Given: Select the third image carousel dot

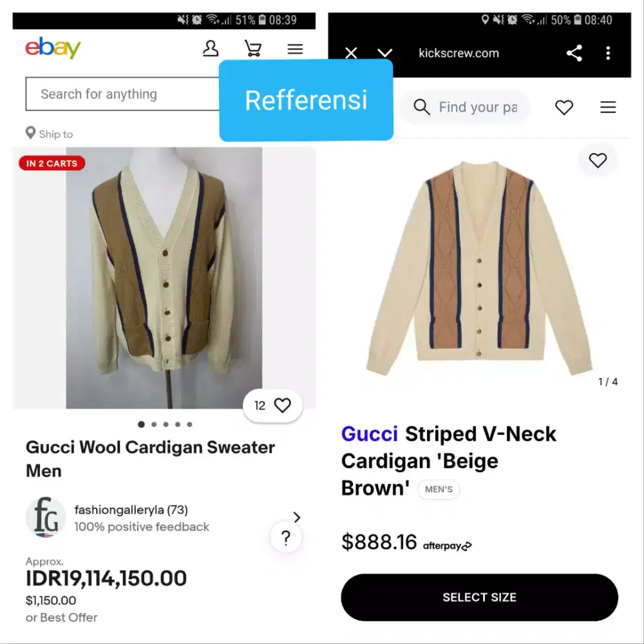Looking at the screenshot, I should (166, 424).
